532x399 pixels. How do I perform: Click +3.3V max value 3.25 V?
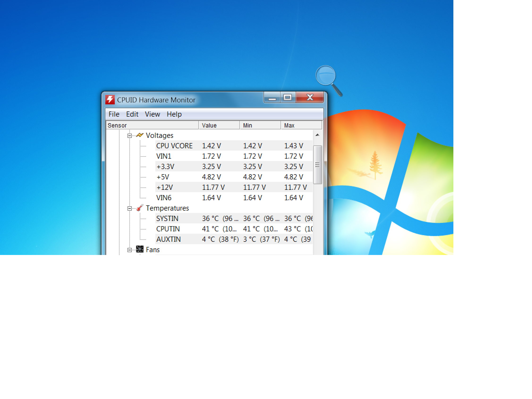pos(294,166)
